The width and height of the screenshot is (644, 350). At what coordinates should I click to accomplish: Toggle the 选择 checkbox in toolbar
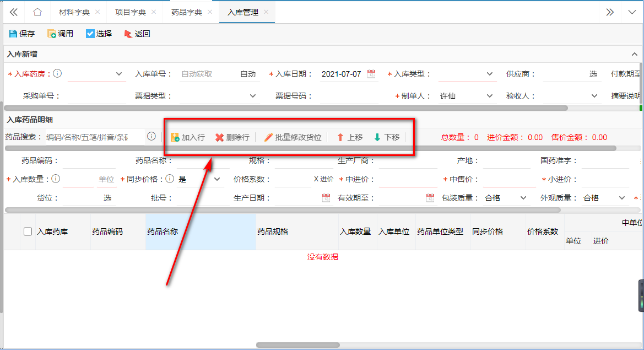(90, 34)
